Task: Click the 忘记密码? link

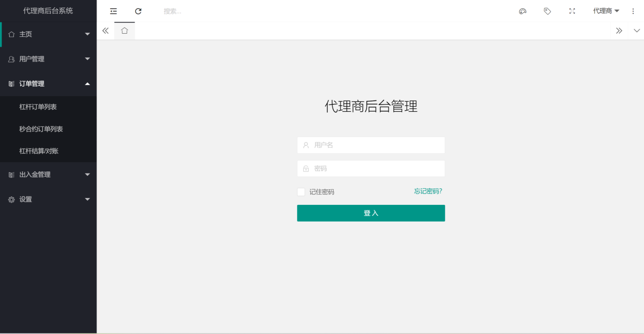Action: coord(428,191)
